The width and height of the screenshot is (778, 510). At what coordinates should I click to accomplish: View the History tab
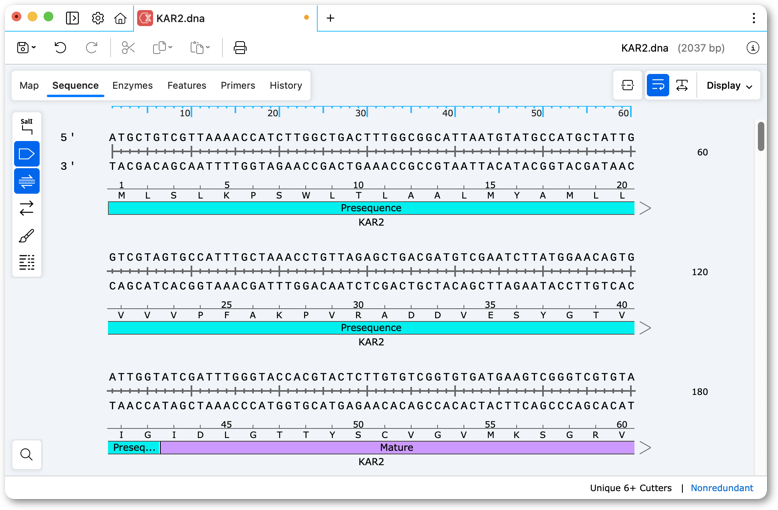(286, 85)
